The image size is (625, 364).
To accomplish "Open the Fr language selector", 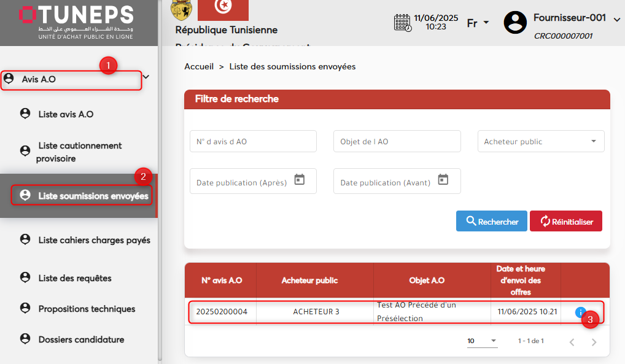I will (x=478, y=23).
